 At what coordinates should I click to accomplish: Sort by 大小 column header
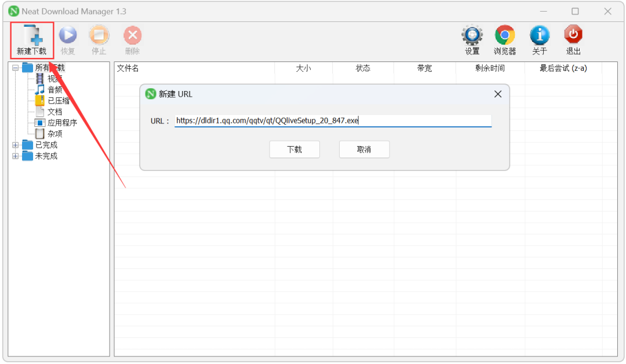(303, 68)
